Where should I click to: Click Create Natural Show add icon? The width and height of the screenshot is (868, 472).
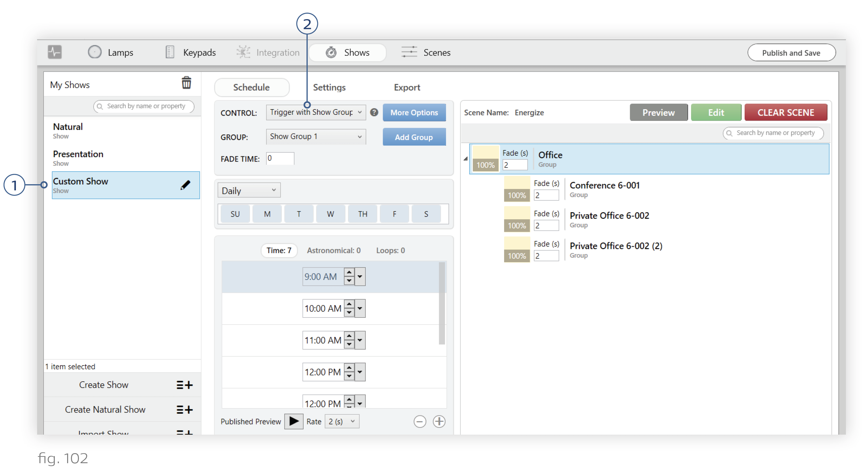(184, 409)
